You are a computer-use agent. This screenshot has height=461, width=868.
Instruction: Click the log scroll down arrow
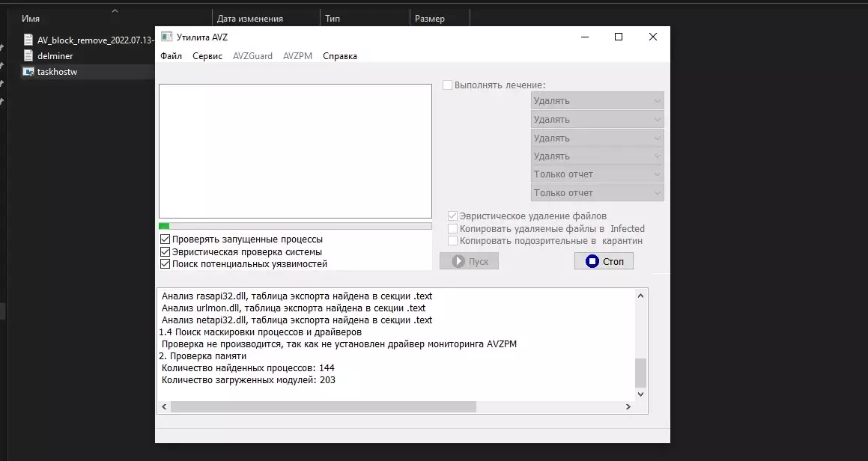[x=640, y=394]
